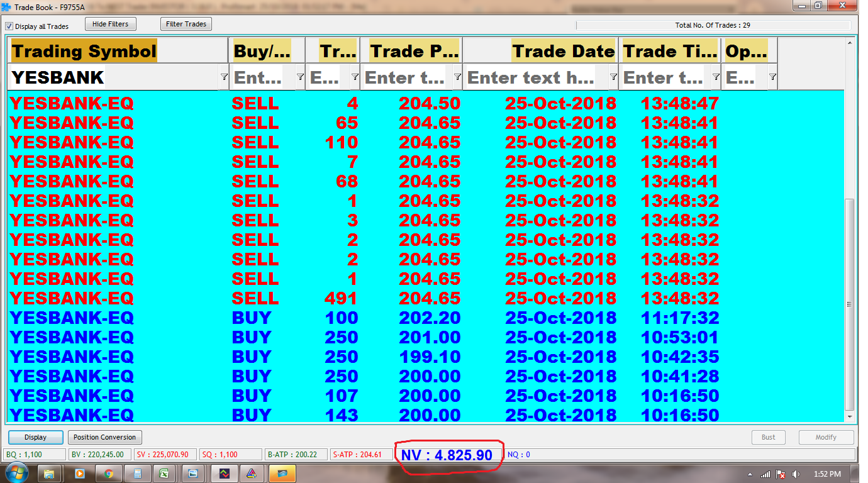Click the highlighted active app taskbar icon
This screenshot has width=868, height=483.
(282, 474)
